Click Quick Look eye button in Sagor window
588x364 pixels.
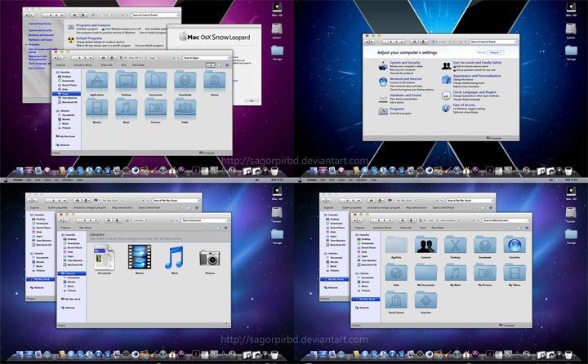tap(103, 58)
